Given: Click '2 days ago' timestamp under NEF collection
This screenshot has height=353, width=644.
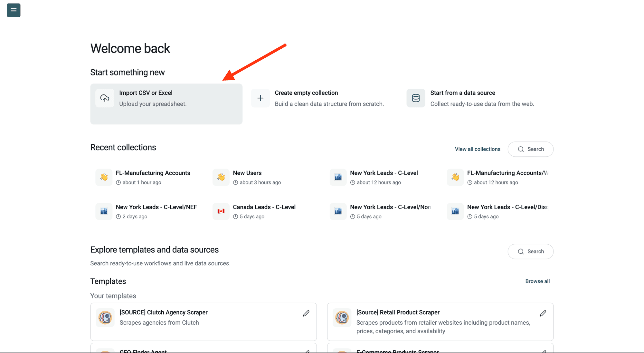Looking at the screenshot, I should click(x=135, y=217).
